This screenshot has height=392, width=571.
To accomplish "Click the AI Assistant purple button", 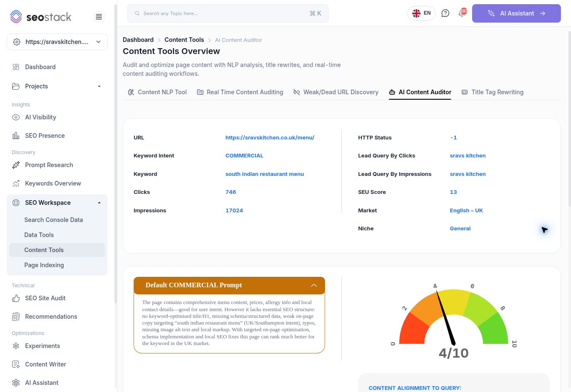I will click(x=517, y=13).
